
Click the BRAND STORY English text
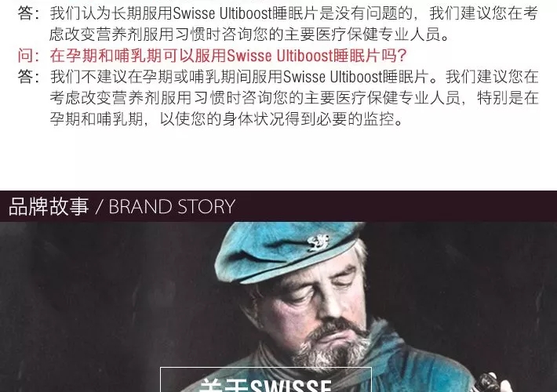coord(172,206)
